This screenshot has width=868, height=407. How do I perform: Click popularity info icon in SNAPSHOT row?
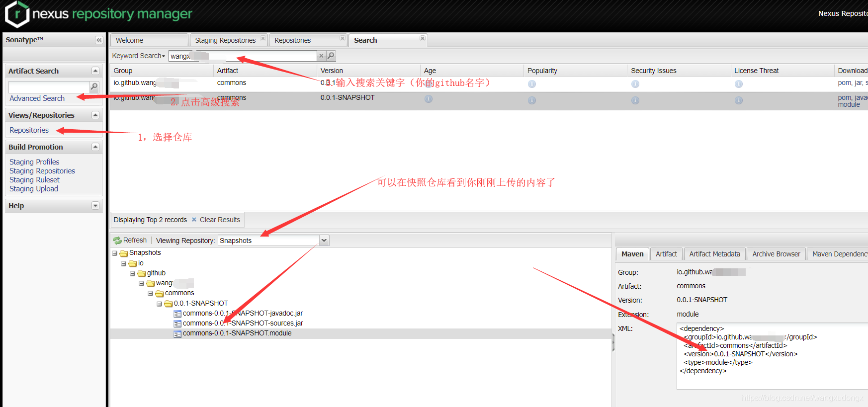(532, 100)
